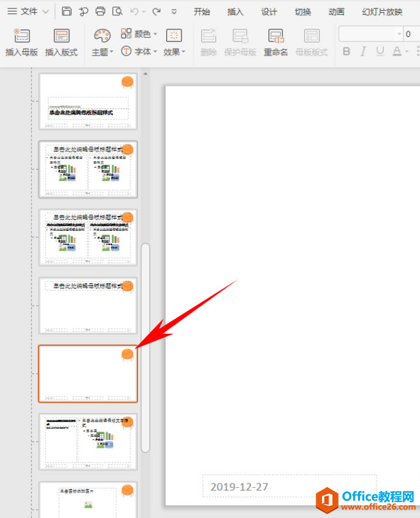The width and height of the screenshot is (420, 518).
Task: Open the Effects (效果) dropdown
Action: click(175, 43)
